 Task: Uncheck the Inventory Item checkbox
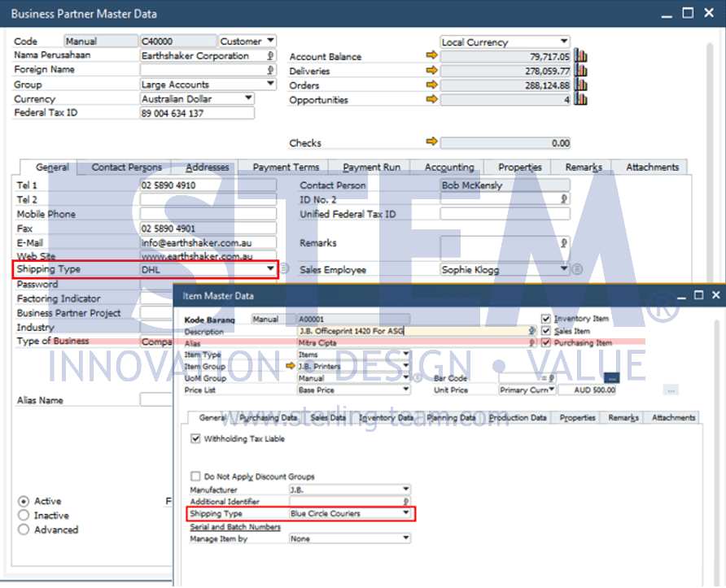point(546,319)
